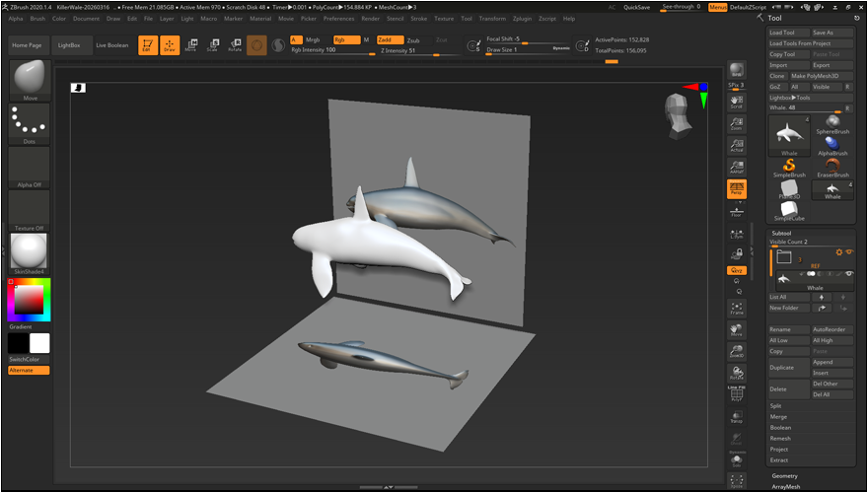Click the Make PolyMesh3D button
The image size is (868, 493).
click(814, 76)
